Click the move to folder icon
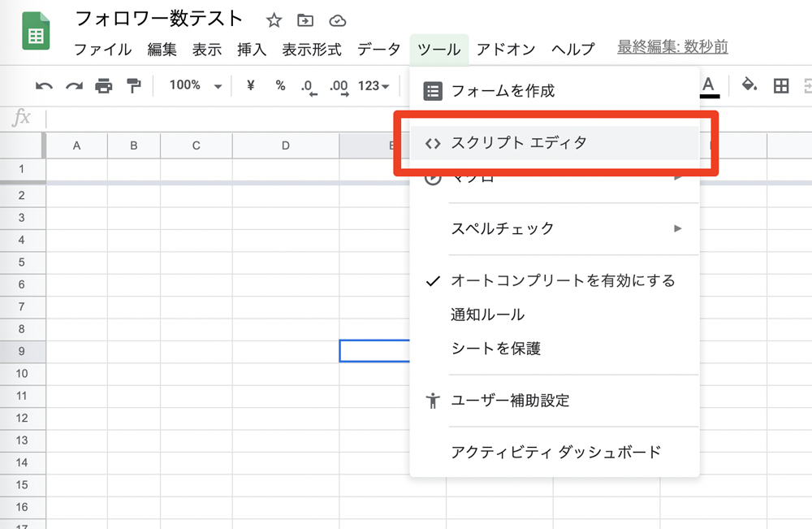Image resolution: width=812 pixels, height=529 pixels. 305,21
